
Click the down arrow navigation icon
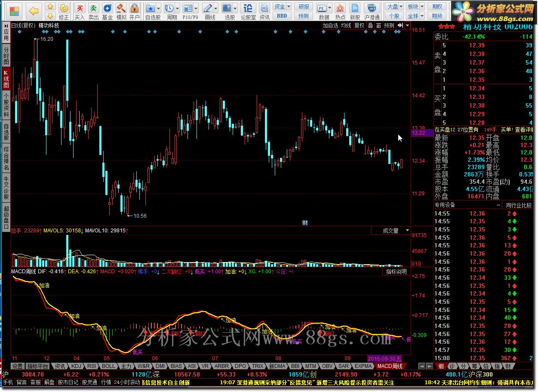click(50, 15)
